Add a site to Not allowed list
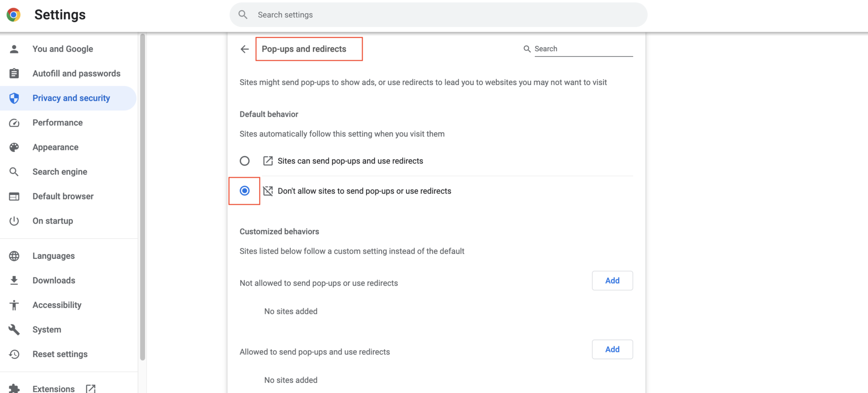Image resolution: width=868 pixels, height=393 pixels. tap(612, 281)
